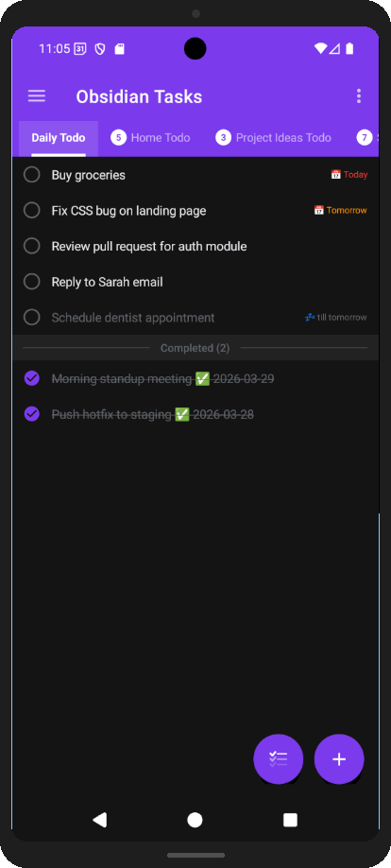Select the Daily Todo tab
This screenshot has height=868, width=391.
pos(58,138)
